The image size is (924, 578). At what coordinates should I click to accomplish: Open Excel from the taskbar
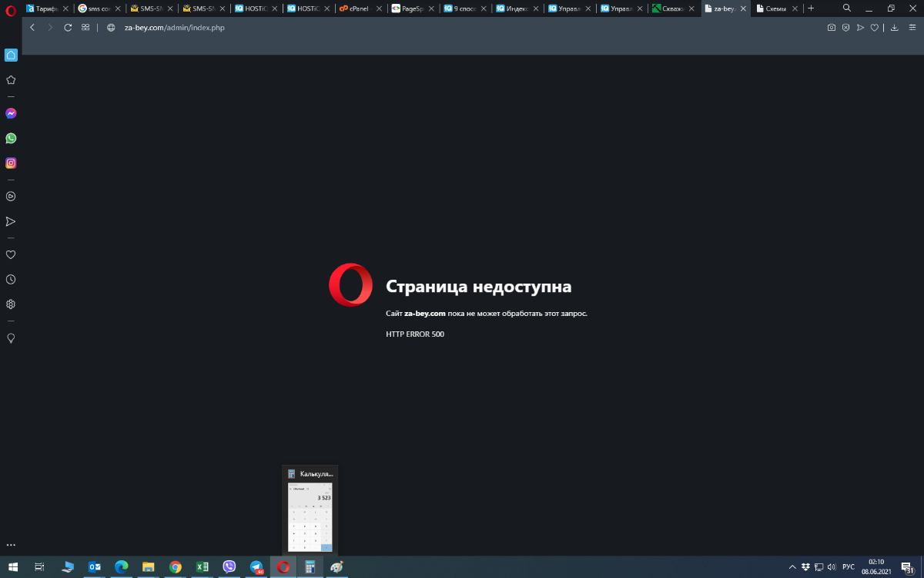[203, 566]
